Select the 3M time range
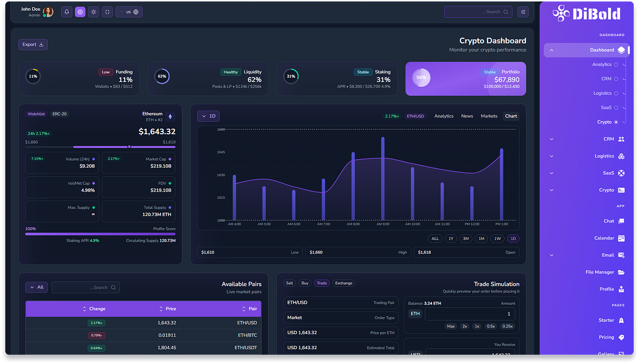Viewport: 639px width, 364px height. pyautogui.click(x=466, y=238)
